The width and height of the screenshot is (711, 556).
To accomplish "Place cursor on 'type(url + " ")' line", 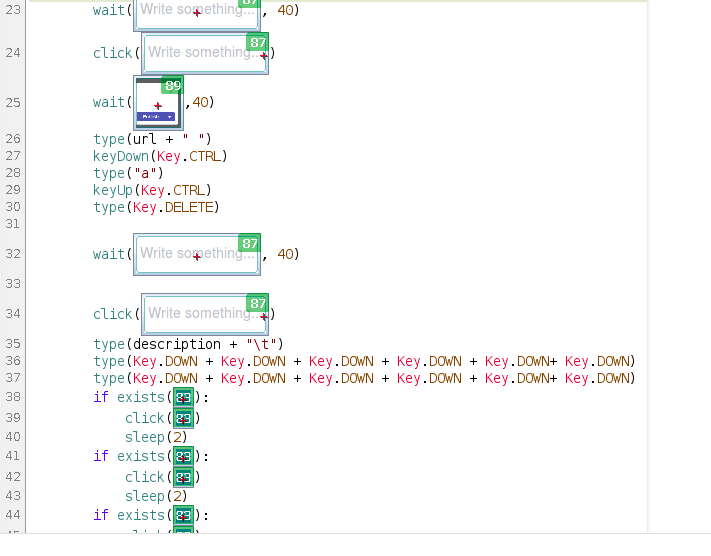I will tap(152, 139).
